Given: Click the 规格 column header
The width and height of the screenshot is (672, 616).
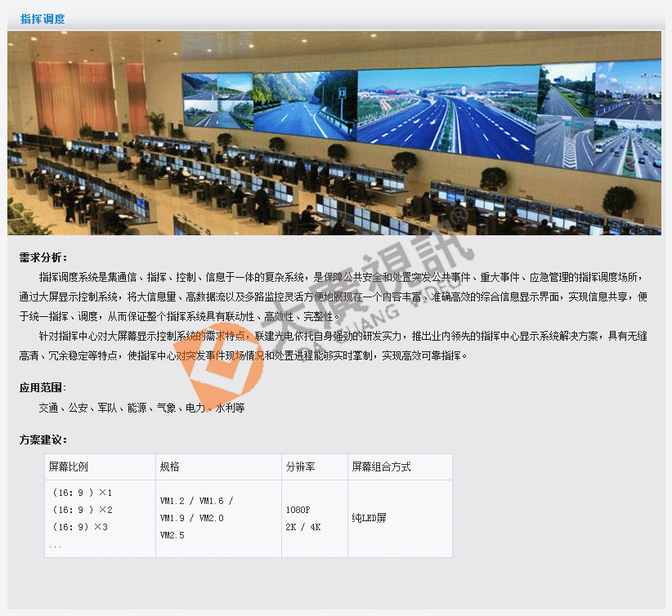Looking at the screenshot, I should tap(170, 467).
